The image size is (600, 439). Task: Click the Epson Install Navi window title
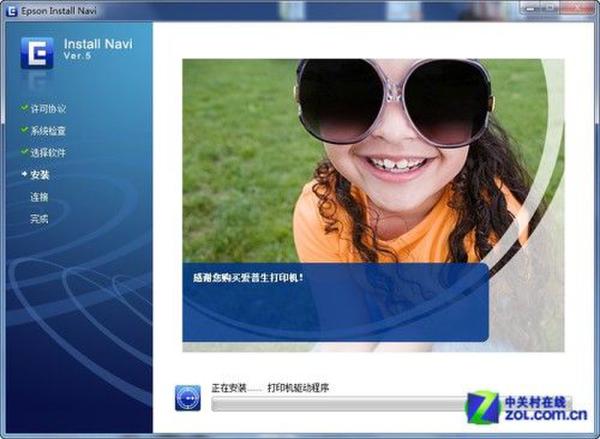pos(59,11)
